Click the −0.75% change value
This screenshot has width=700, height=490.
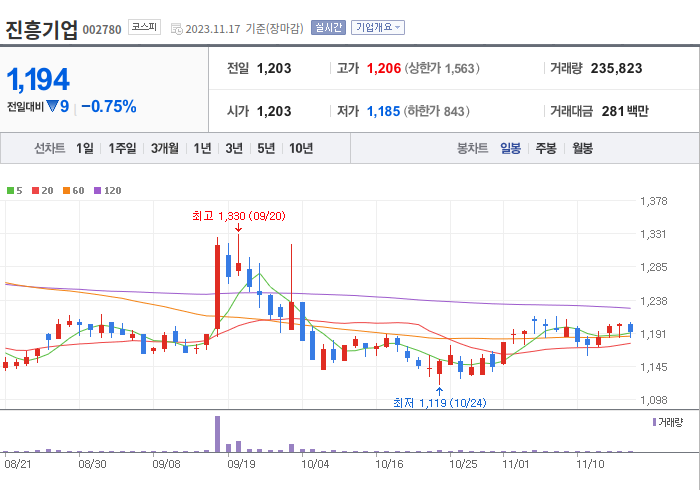[108, 106]
